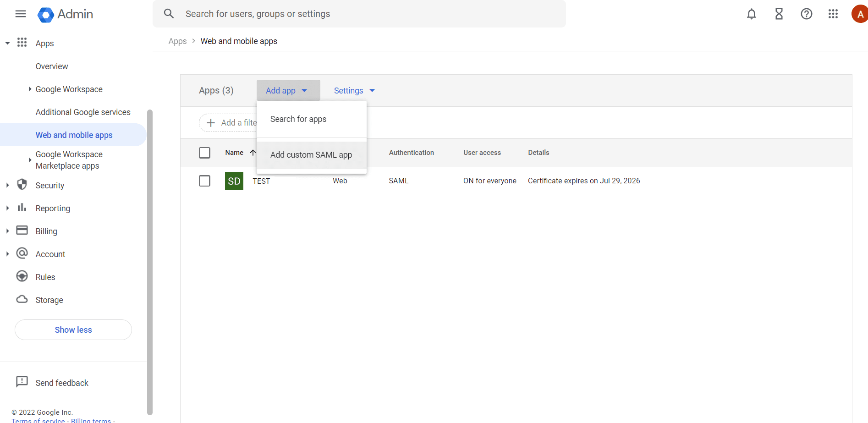
Task: Open the main hamburger menu
Action: [21, 14]
